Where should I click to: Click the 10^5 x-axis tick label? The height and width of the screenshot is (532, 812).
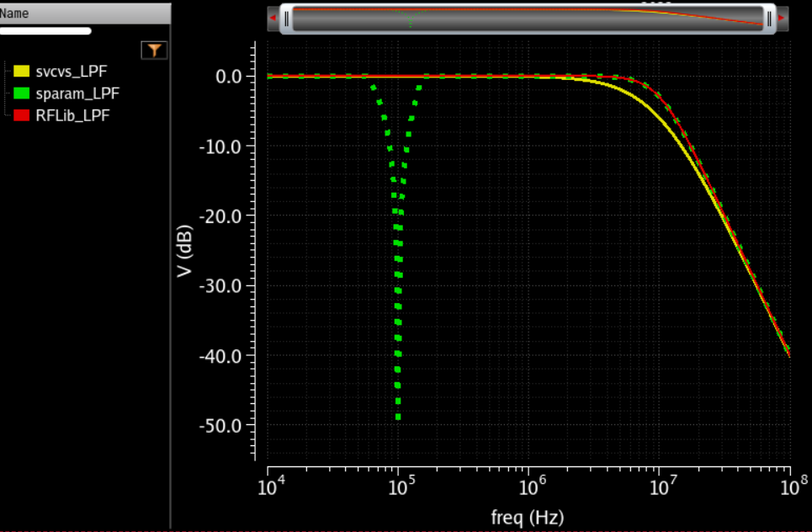(x=402, y=486)
